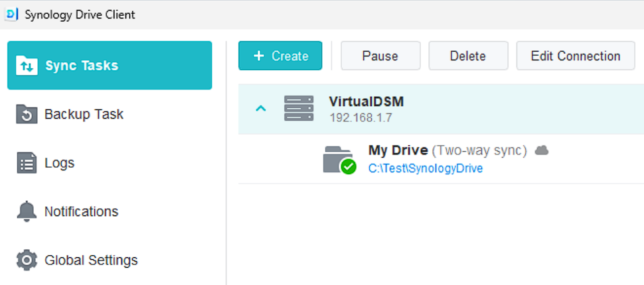Open the Sync Tasks section

(x=110, y=65)
